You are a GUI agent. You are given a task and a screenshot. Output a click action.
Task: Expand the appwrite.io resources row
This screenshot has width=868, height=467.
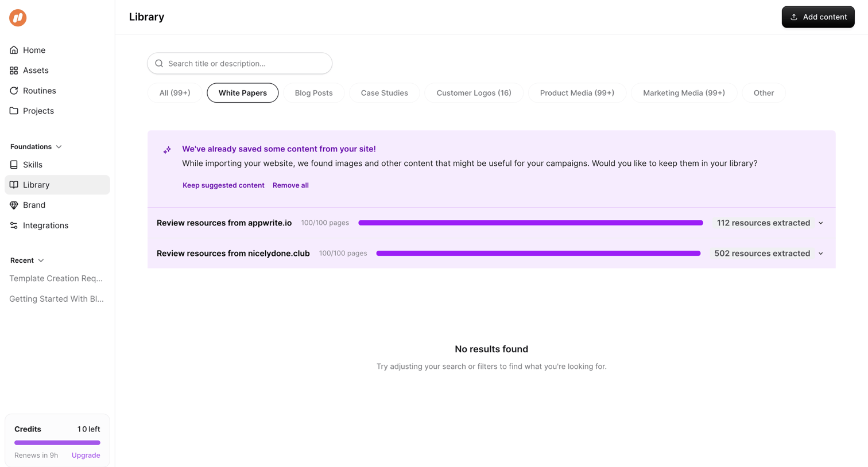821,223
